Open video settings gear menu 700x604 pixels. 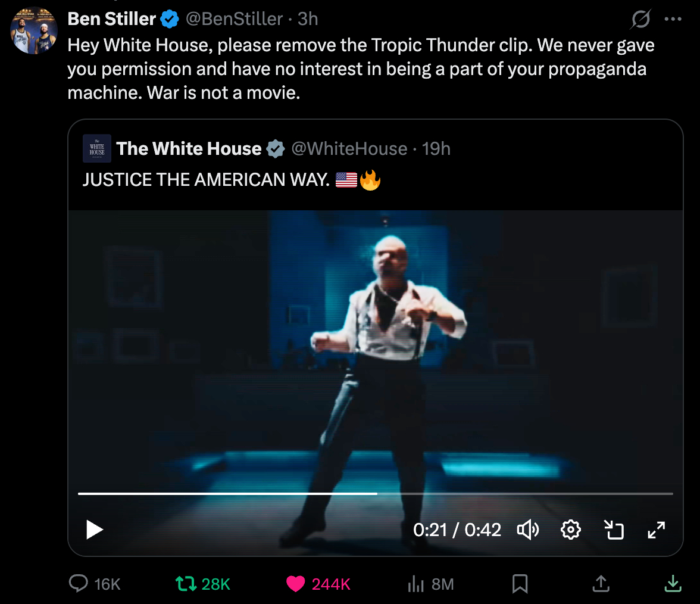pos(571,529)
